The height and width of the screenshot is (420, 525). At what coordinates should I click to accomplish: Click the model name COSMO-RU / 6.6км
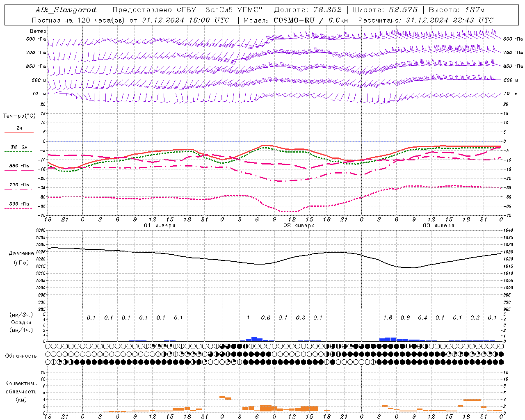point(310,20)
